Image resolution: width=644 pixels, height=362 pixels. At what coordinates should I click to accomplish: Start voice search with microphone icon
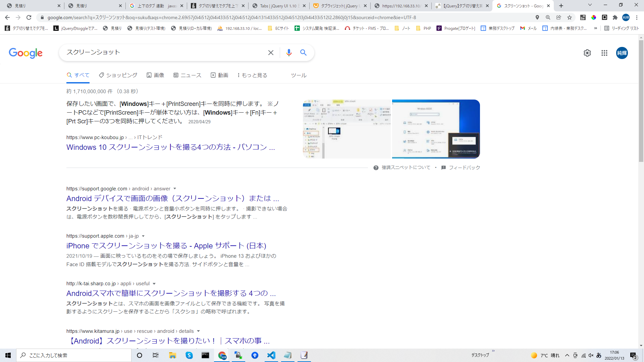click(x=289, y=53)
